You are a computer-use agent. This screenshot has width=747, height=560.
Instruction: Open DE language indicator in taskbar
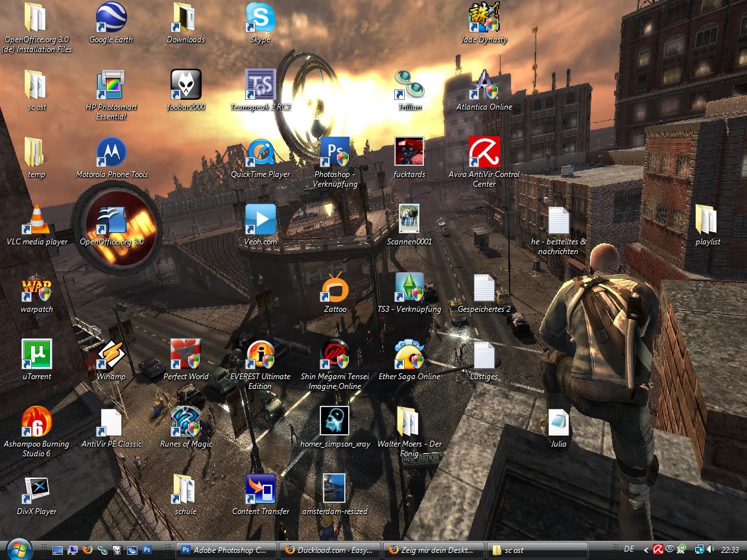point(629,550)
